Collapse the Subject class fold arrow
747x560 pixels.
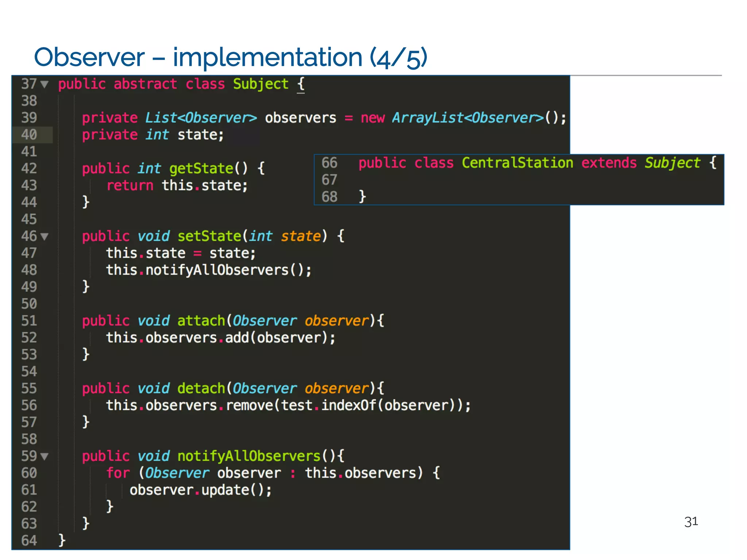click(x=44, y=85)
